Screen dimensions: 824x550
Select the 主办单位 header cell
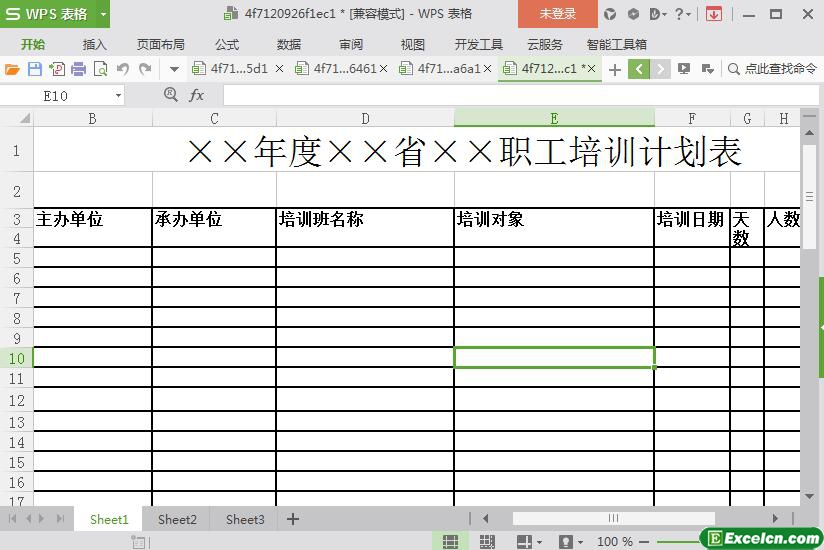coord(92,227)
